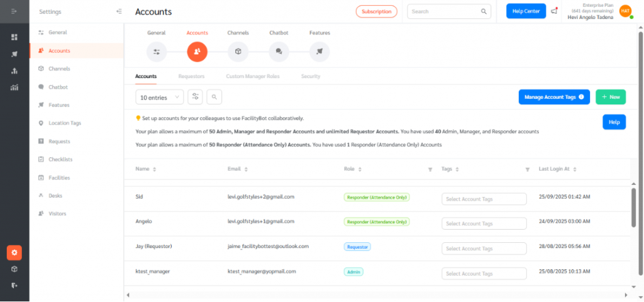This screenshot has height=302, width=644.
Task: Click the table search magnifier icon
Action: (x=214, y=97)
